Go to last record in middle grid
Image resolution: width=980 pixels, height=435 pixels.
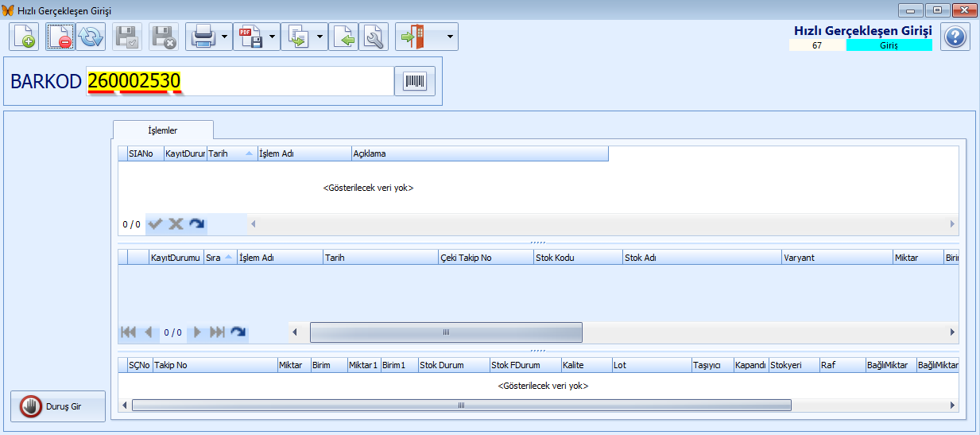[217, 332]
